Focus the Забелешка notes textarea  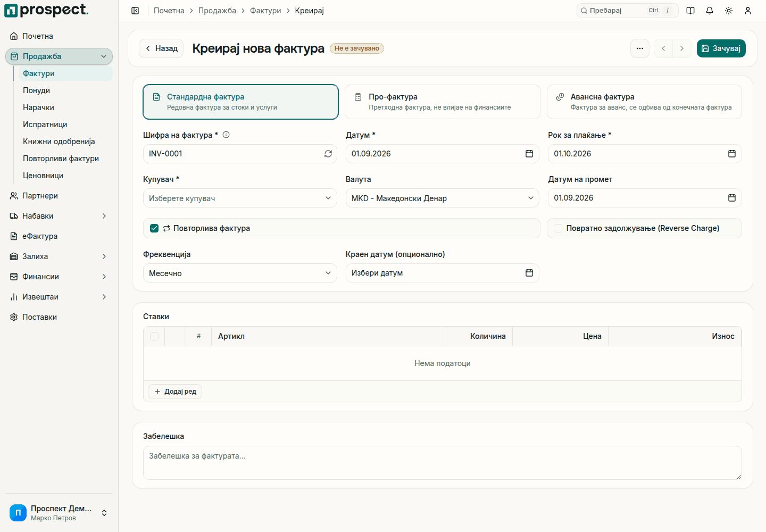(x=443, y=463)
